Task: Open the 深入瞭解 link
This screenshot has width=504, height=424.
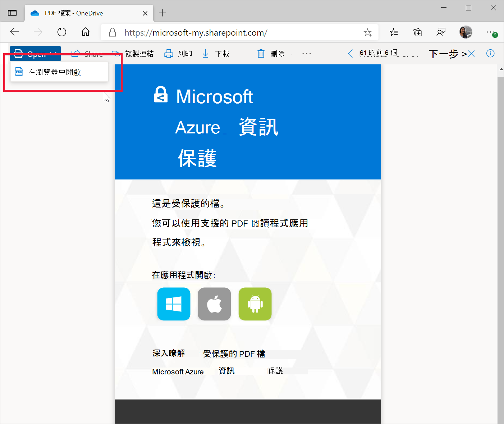Action: click(x=168, y=353)
